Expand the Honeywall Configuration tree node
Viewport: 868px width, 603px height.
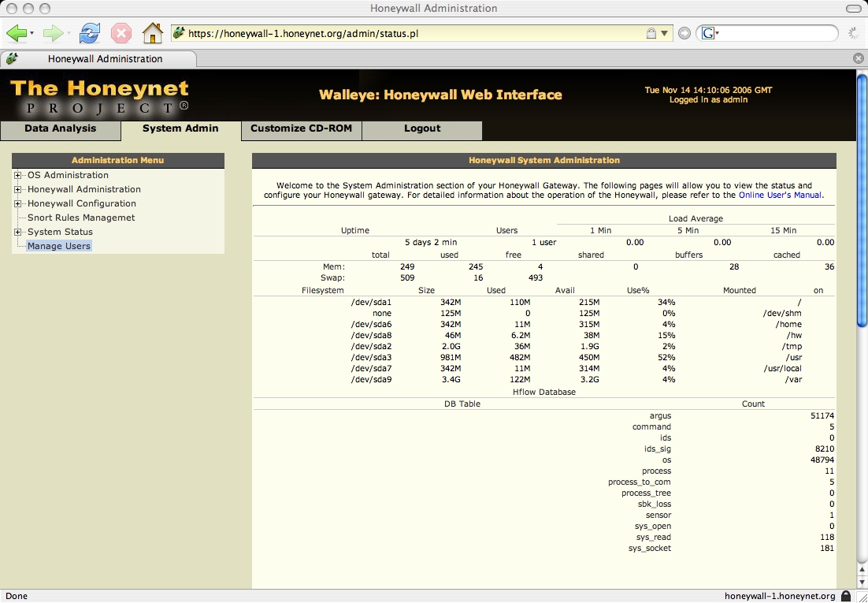(x=17, y=203)
